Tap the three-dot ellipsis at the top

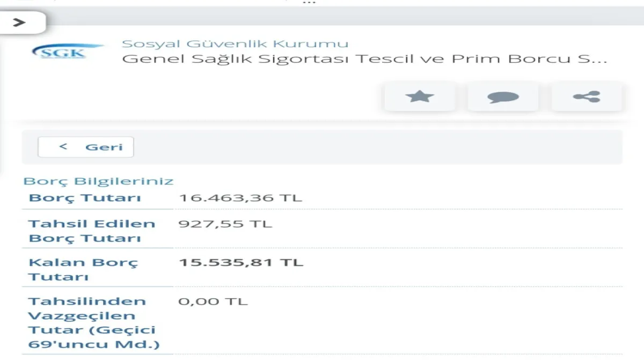pyautogui.click(x=309, y=3)
